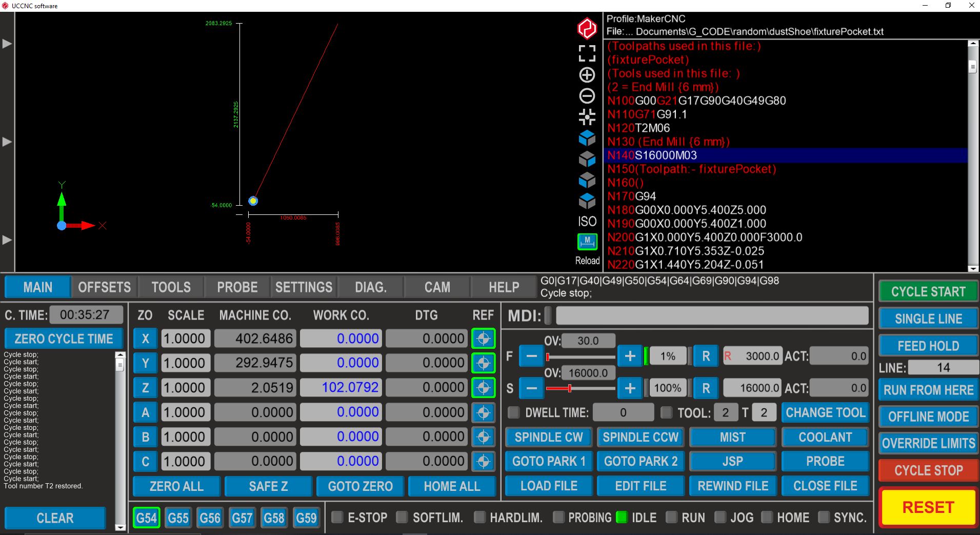The width and height of the screenshot is (980, 535).
Task: Expand the top left side panel arrow
Action: pyautogui.click(x=7, y=44)
